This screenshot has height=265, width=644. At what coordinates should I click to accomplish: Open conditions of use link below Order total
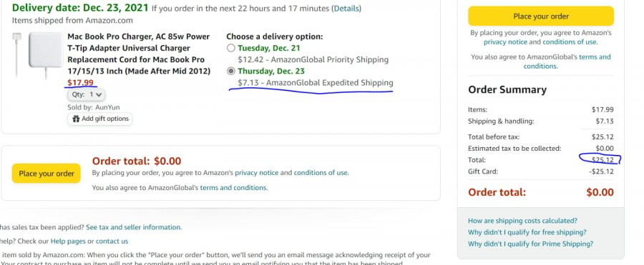pos(321,173)
